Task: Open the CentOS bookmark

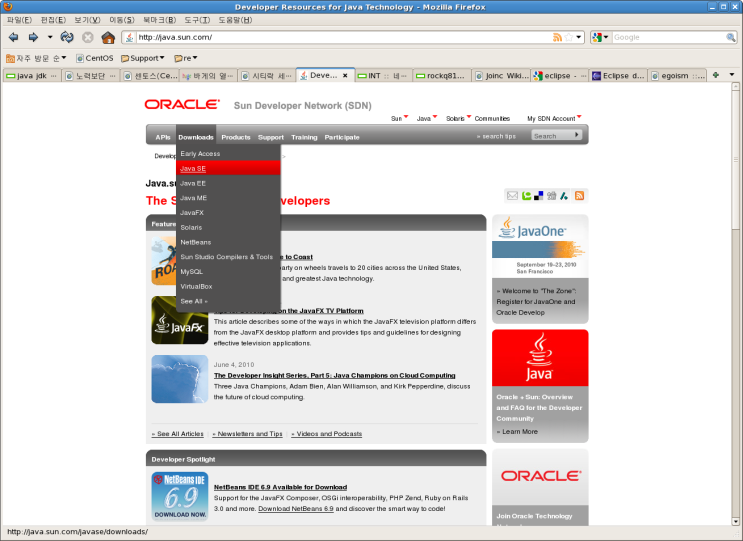Action: (x=95, y=58)
